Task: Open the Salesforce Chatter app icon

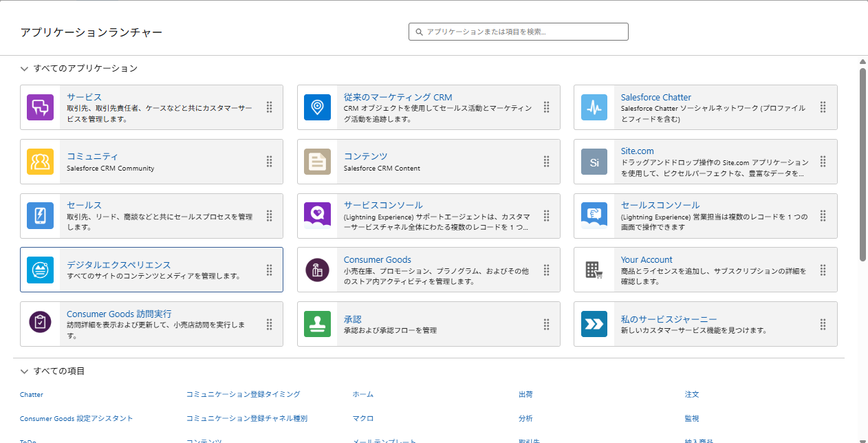Action: click(x=594, y=107)
